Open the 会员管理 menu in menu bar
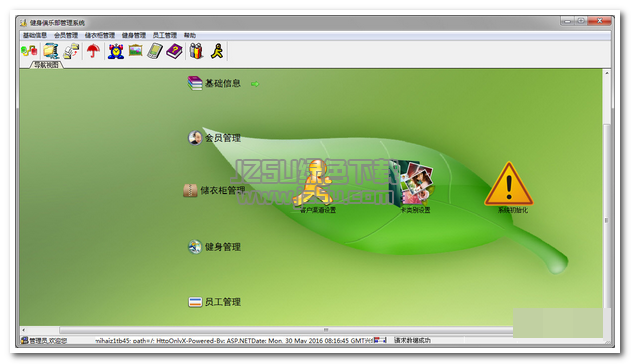 point(66,35)
